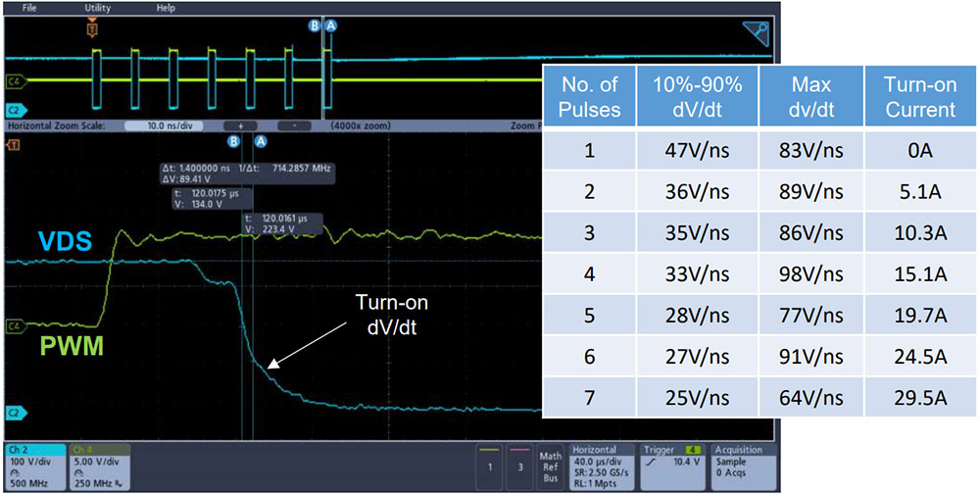The height and width of the screenshot is (495, 980).
Task: Open the Help menu
Action: 166,8
